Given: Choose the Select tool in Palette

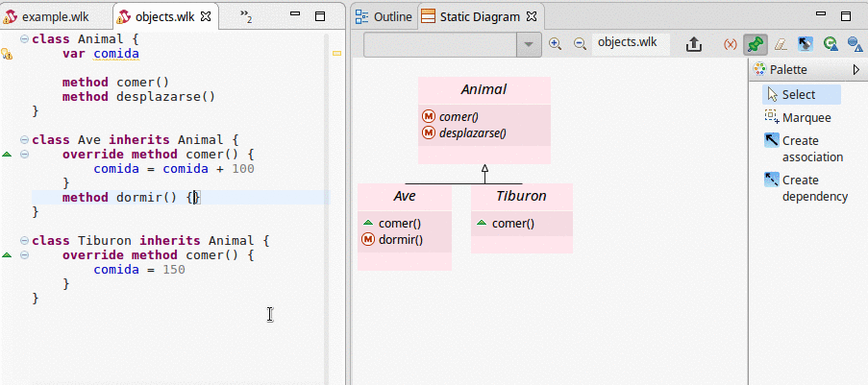Looking at the screenshot, I should click(802, 95).
